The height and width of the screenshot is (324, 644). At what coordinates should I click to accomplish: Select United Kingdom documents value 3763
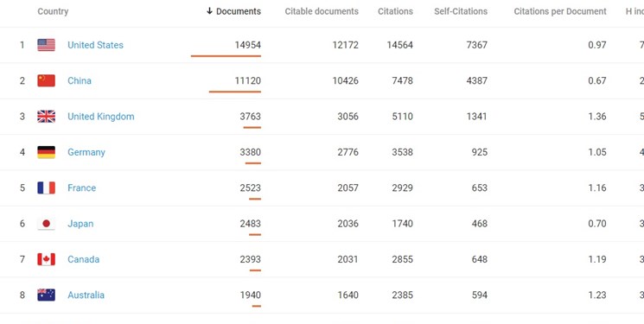click(251, 117)
